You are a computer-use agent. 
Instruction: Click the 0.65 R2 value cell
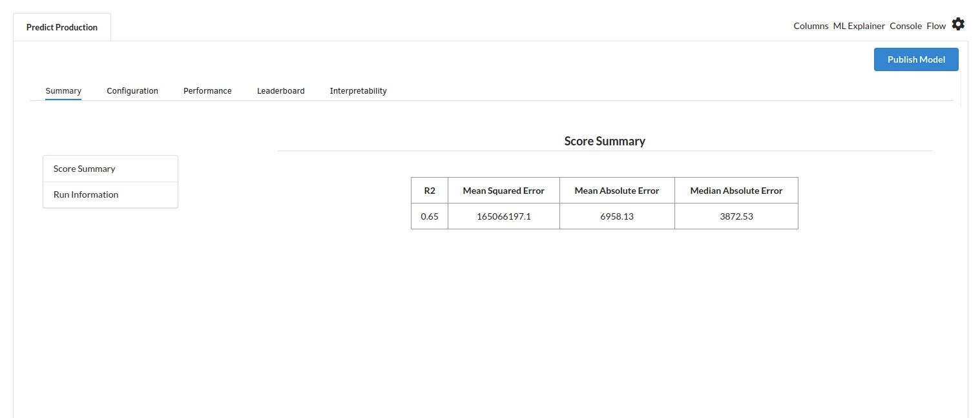click(430, 216)
